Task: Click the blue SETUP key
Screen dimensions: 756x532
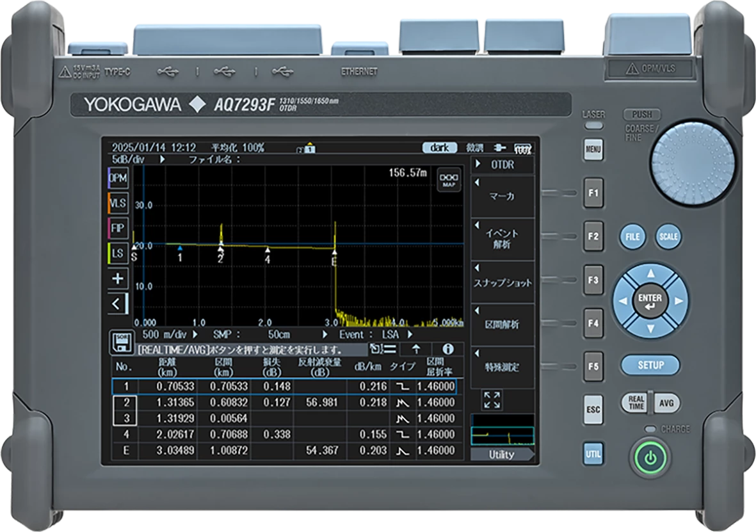Action: (x=650, y=365)
